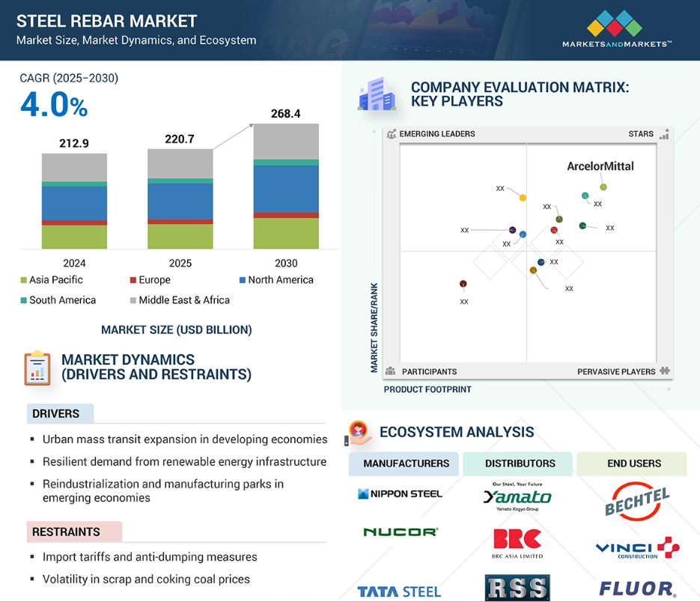Select the Europe red legend swatch
700x602 pixels.
tap(133, 280)
